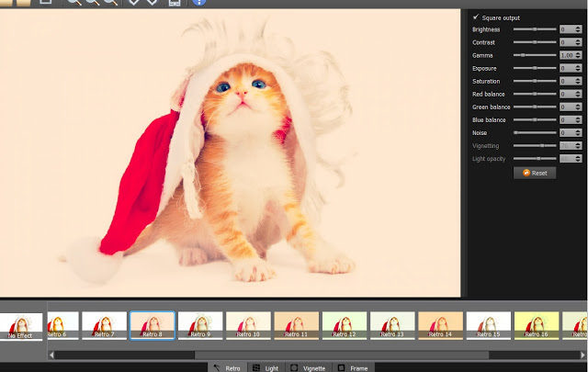Click the blue info icon in toolbar
Screen dimensions: 588x372
click(x=199, y=3)
